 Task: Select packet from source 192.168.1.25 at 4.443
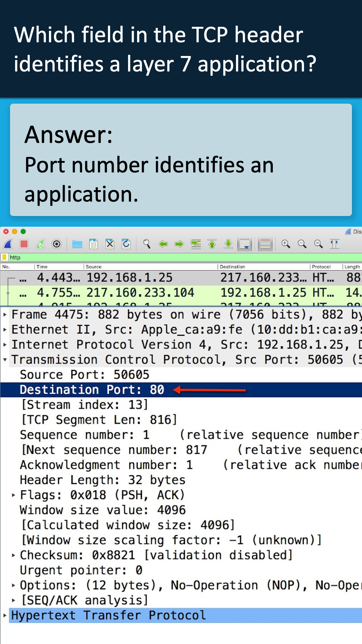point(181,278)
